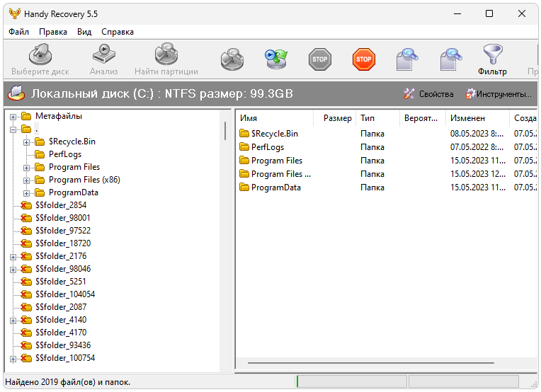Open disk Свойства
Image resolution: width=541 pixels, height=392 pixels.
(428, 94)
